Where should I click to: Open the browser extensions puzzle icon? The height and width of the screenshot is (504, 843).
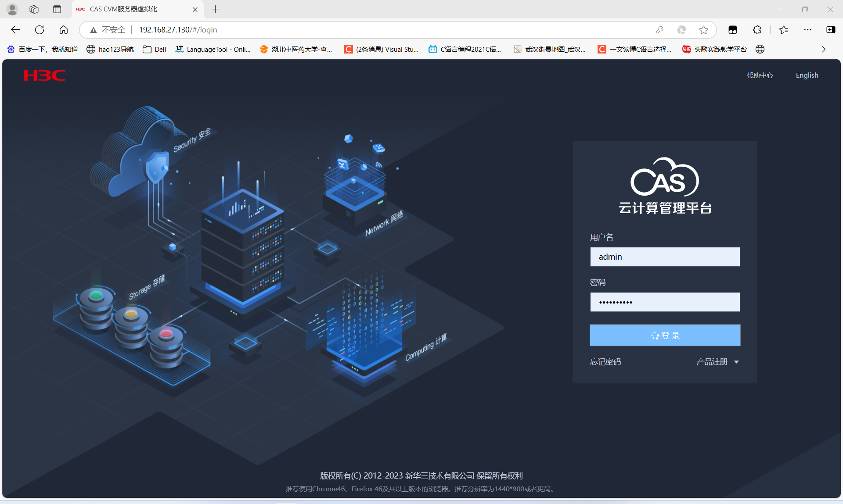757,30
